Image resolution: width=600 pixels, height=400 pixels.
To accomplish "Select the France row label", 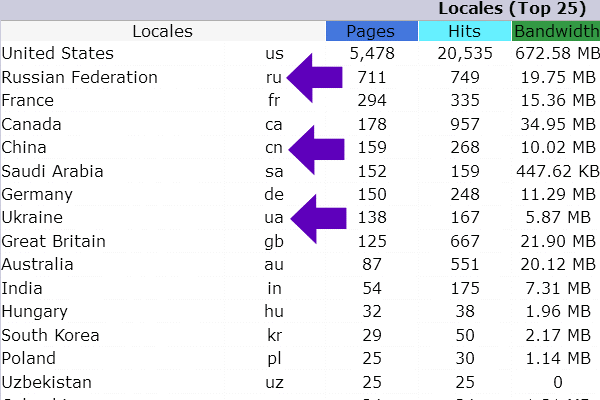I will [30, 101].
